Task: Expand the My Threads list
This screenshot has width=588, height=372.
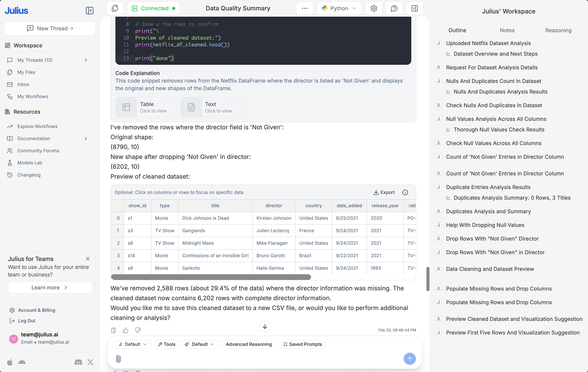Action: (86, 60)
